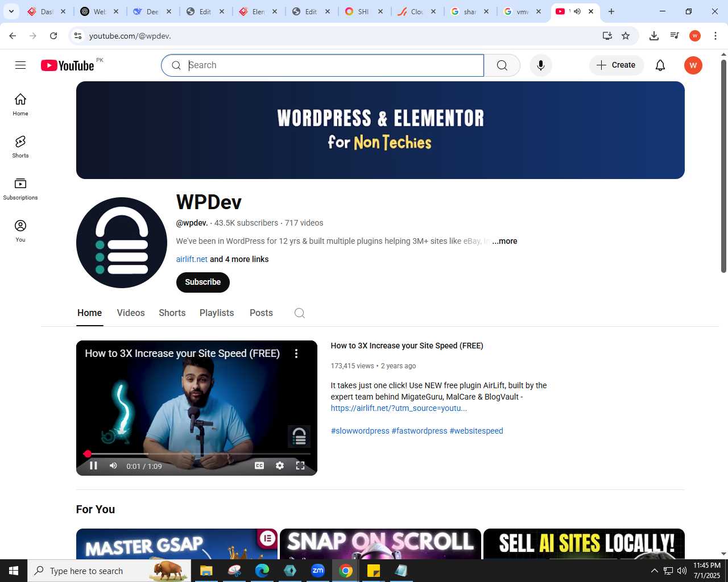Reload the page in Chrome

(x=53, y=36)
